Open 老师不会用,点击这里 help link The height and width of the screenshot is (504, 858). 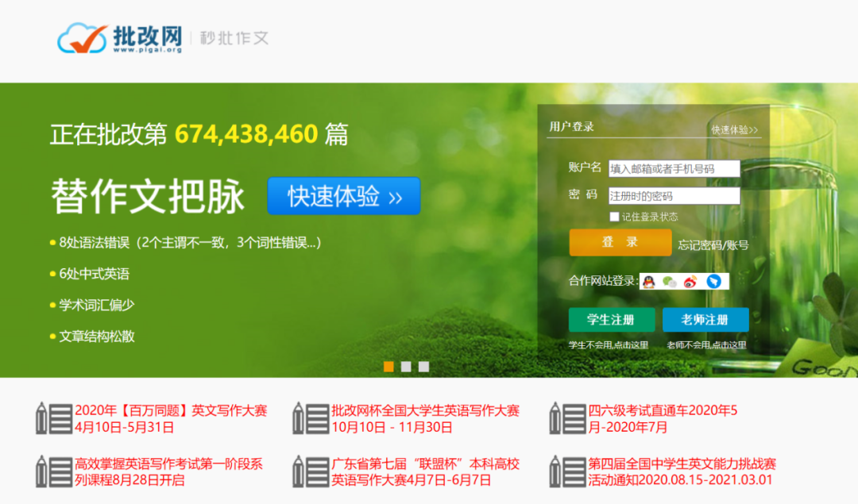(706, 345)
